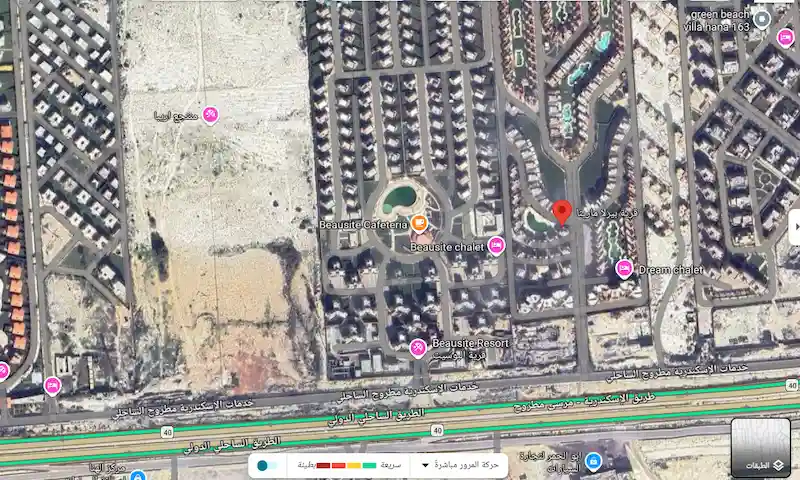Open the blue shopping marker for ابو الحمر لتجارة السيارات
Viewport: 800px width, 480px height.
593,462
